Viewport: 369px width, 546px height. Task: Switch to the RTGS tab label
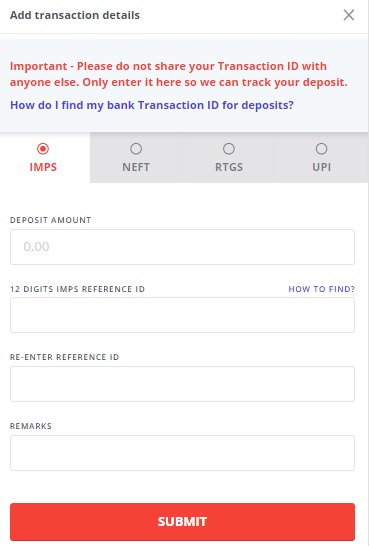click(x=229, y=167)
